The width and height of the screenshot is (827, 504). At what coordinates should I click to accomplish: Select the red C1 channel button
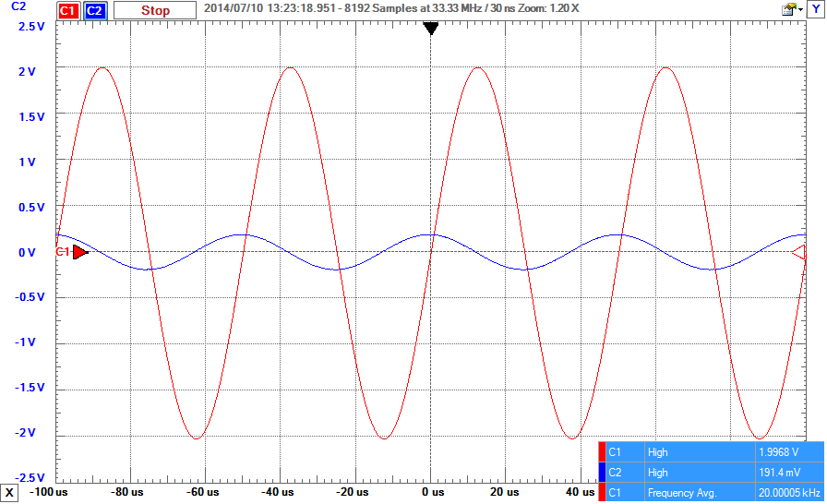coord(67,10)
